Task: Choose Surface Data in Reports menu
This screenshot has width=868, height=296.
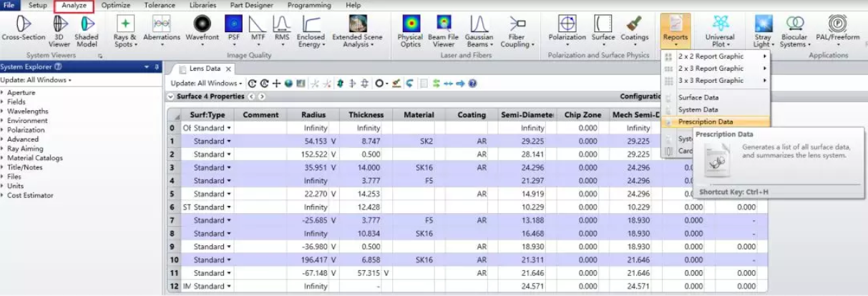Action: 698,97
